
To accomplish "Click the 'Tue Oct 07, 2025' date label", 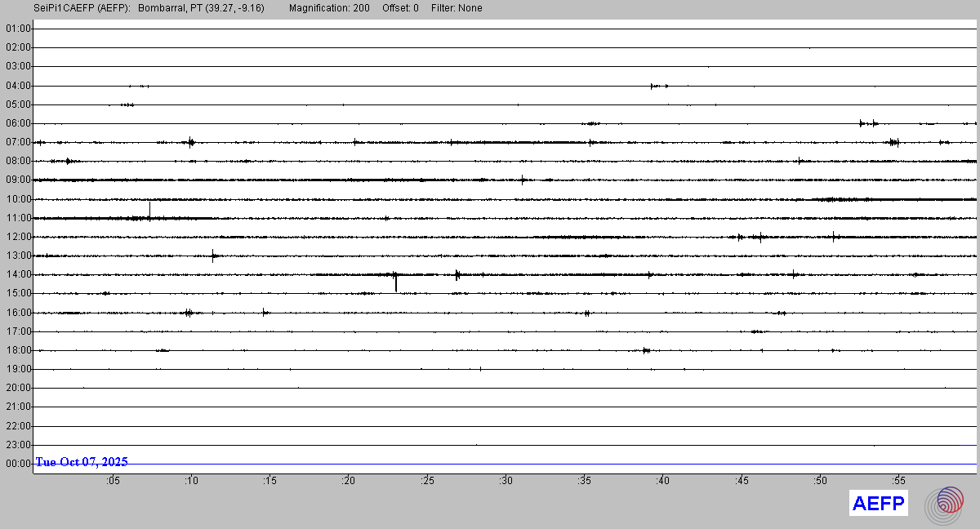I will [x=82, y=462].
